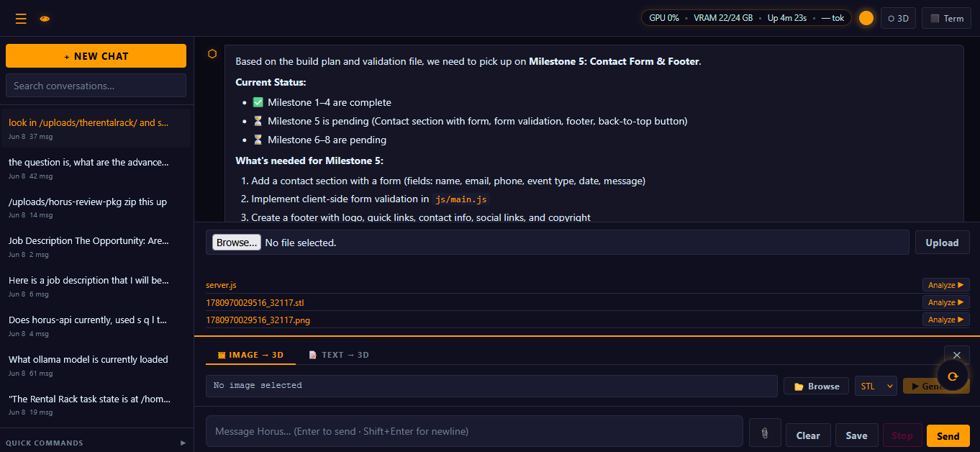Open conversation 'Here is a job description that I will be...'
This screenshot has height=452, width=980.
(x=96, y=286)
